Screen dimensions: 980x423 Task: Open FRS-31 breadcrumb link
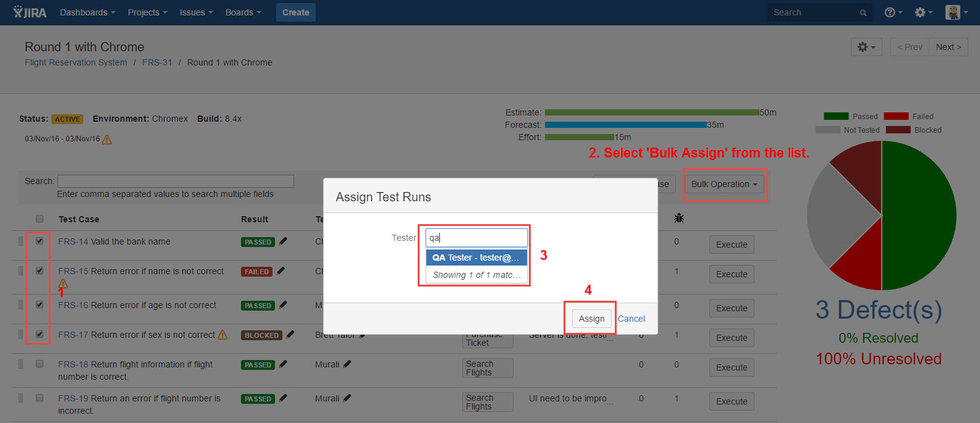(157, 62)
